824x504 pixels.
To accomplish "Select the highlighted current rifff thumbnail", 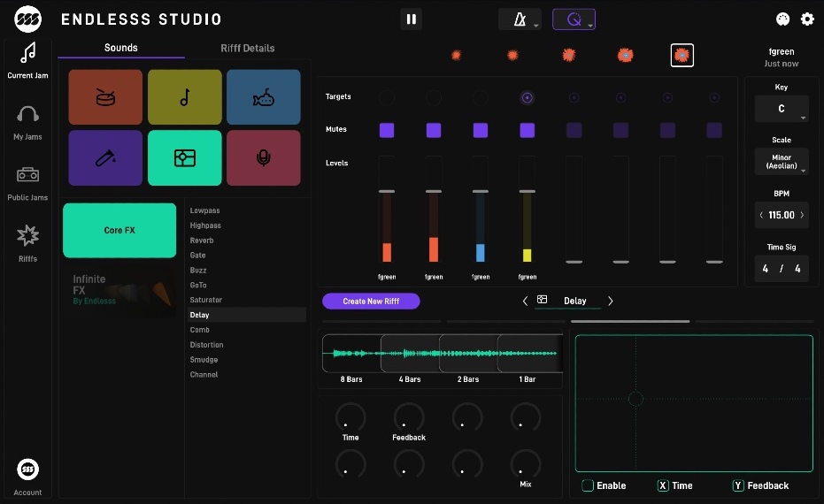I will point(682,55).
